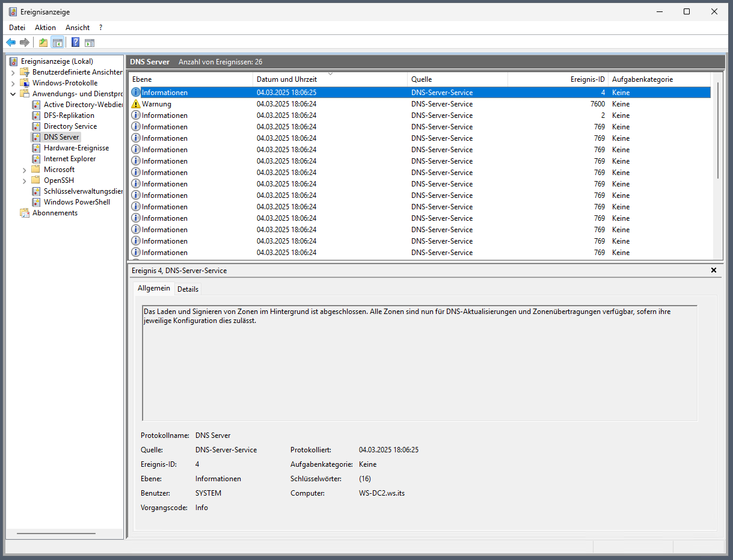Image resolution: width=733 pixels, height=560 pixels.
Task: Click the Ereignisanzeige (Lokal) root icon
Action: tap(14, 61)
